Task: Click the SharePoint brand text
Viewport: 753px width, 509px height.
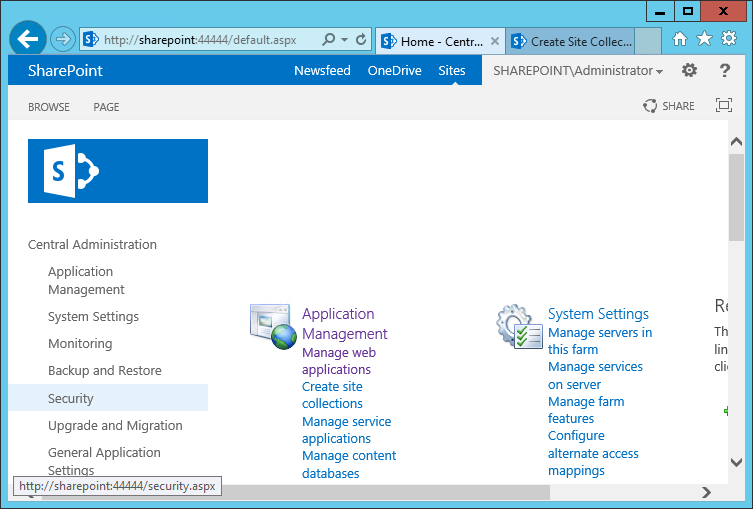Action: [65, 71]
